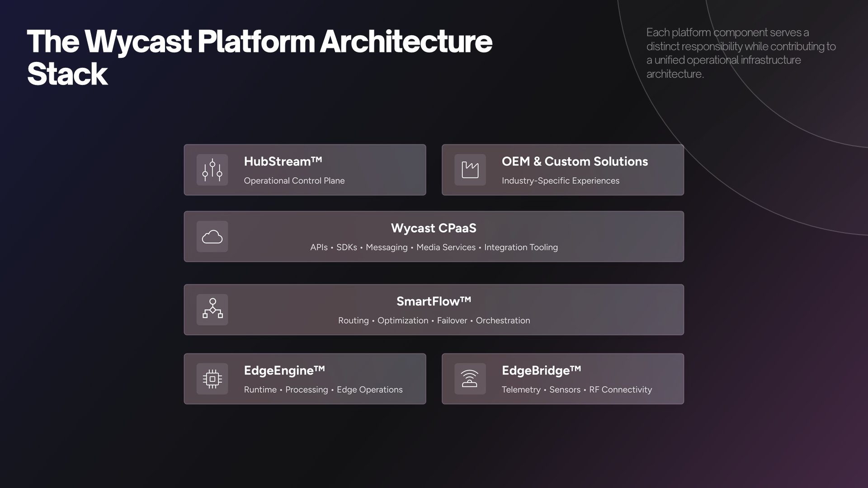
Task: Click the platform component description paragraph
Action: pos(741,53)
